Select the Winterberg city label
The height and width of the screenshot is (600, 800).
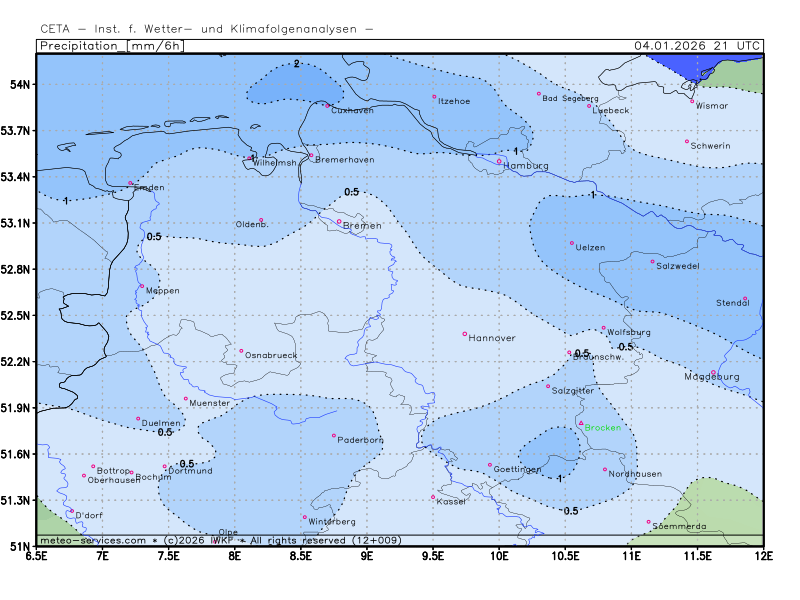(332, 522)
